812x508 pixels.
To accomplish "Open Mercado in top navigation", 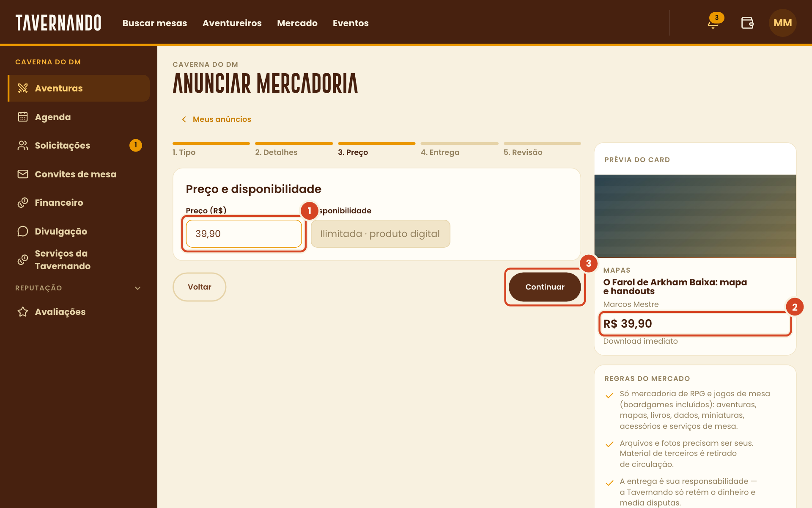I will point(297,23).
